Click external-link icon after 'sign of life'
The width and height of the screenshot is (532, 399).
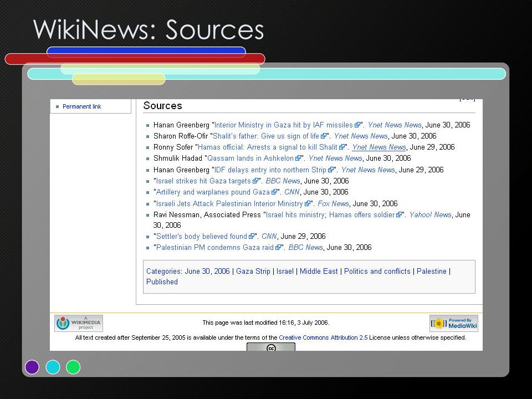(x=324, y=136)
